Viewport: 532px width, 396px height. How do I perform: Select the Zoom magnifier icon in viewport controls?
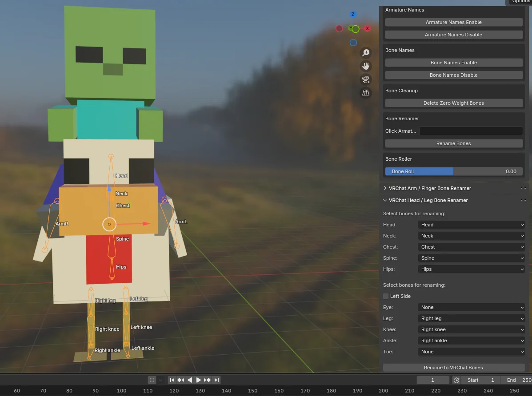pyautogui.click(x=365, y=53)
